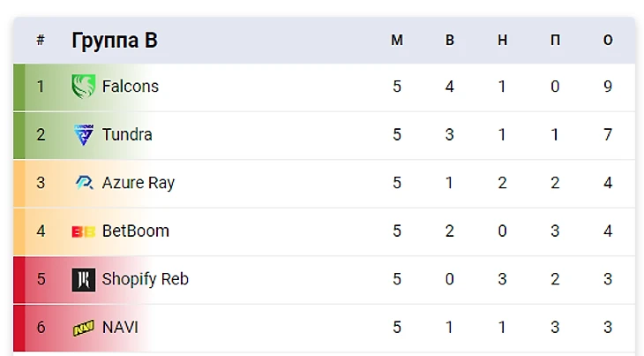This screenshot has width=644, height=356.
Task: Click the М matches column header
Action: pyautogui.click(x=397, y=41)
